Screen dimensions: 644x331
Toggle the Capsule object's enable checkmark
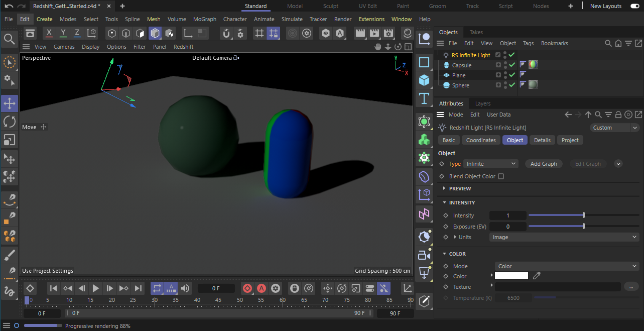pyautogui.click(x=512, y=65)
